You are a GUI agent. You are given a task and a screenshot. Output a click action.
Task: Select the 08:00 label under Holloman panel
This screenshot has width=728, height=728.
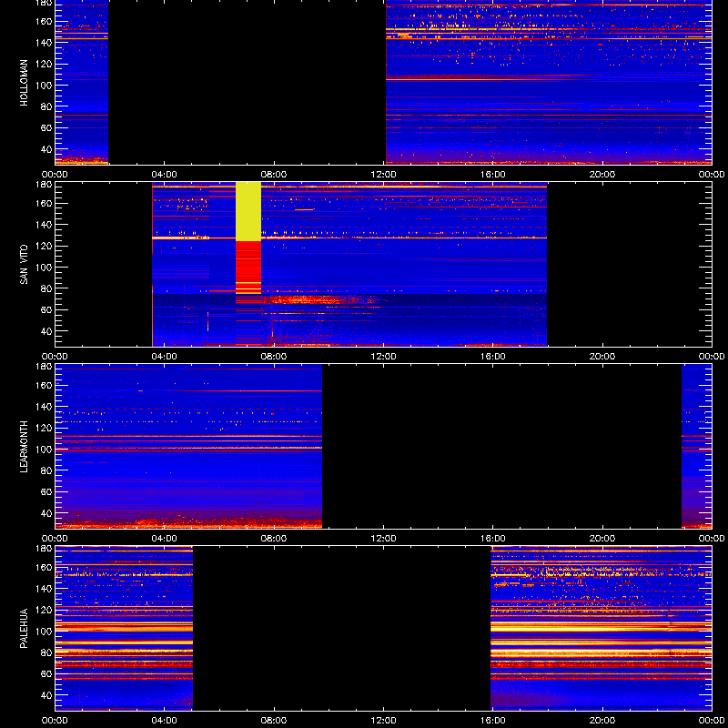click(x=274, y=175)
